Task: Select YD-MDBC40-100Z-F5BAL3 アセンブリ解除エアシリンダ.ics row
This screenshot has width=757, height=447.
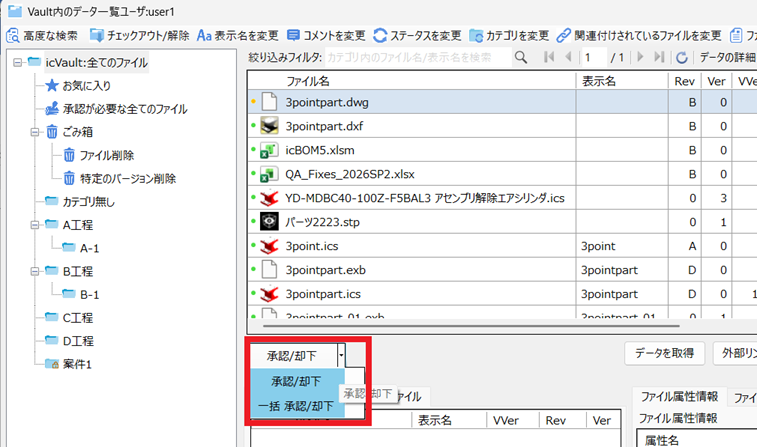Action: [x=502, y=198]
